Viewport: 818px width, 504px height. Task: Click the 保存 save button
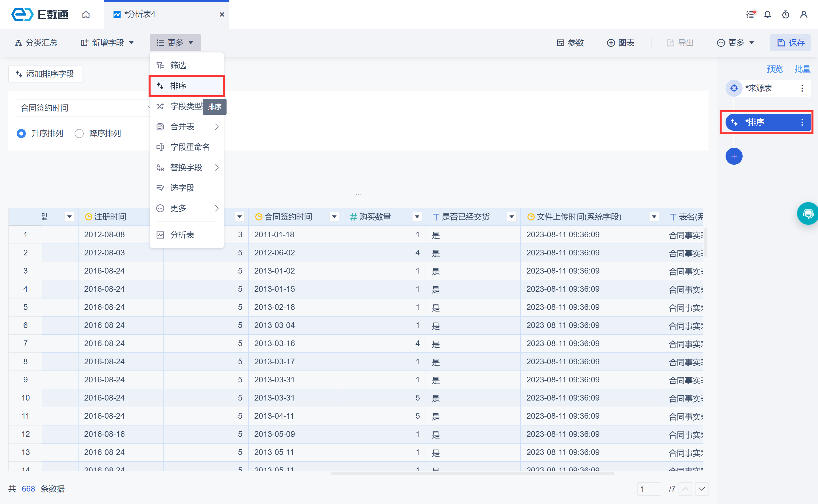(x=790, y=43)
